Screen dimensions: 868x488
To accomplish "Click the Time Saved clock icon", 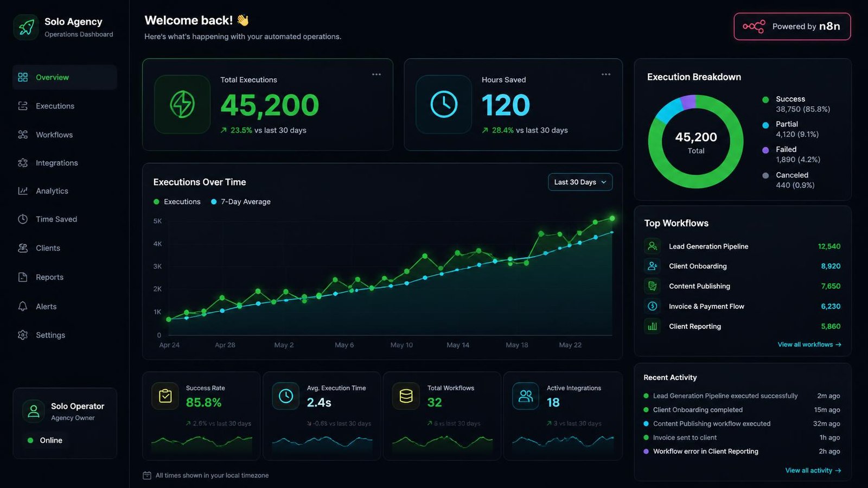I will click(x=23, y=219).
